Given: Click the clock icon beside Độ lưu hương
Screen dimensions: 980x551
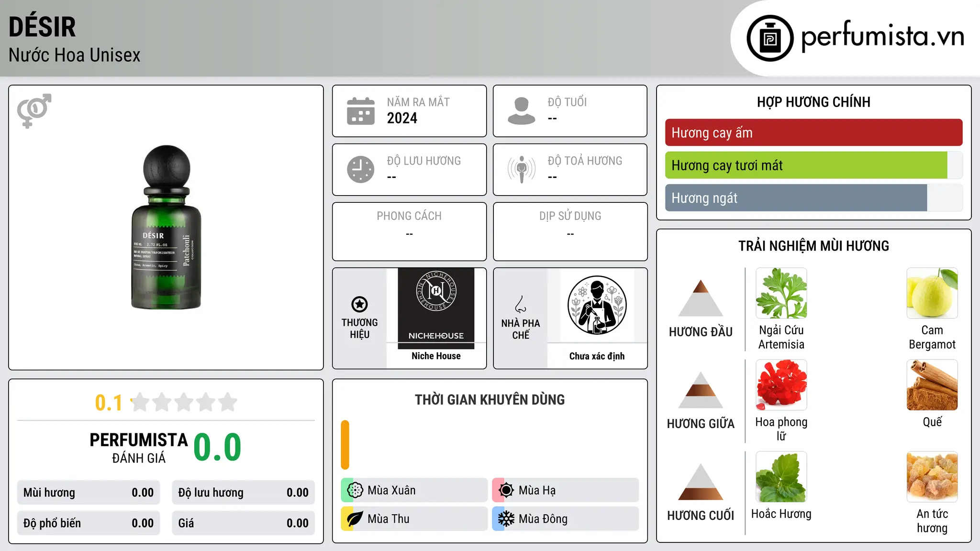Looking at the screenshot, I should 361,169.
